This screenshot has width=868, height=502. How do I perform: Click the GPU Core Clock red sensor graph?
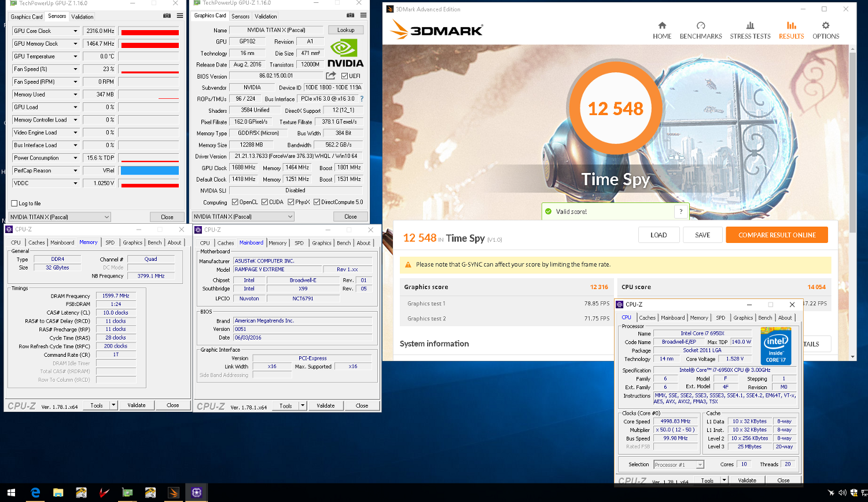tap(150, 31)
